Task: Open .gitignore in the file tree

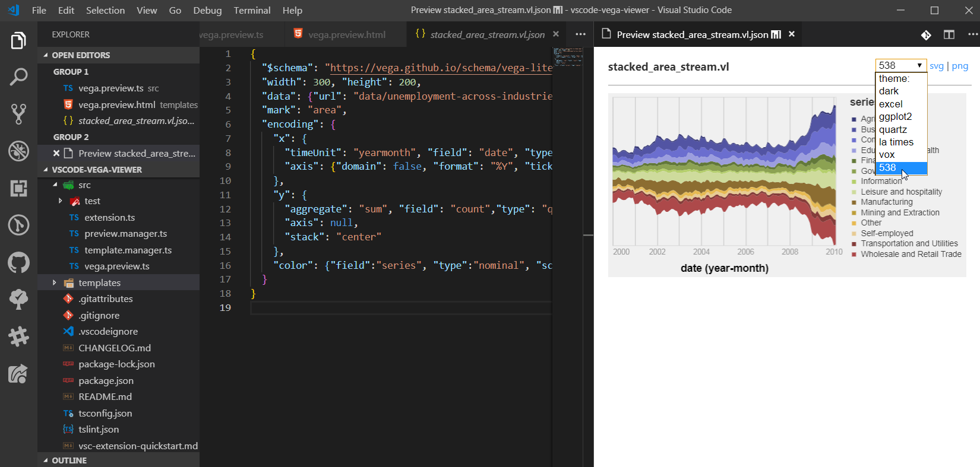Action: (99, 316)
